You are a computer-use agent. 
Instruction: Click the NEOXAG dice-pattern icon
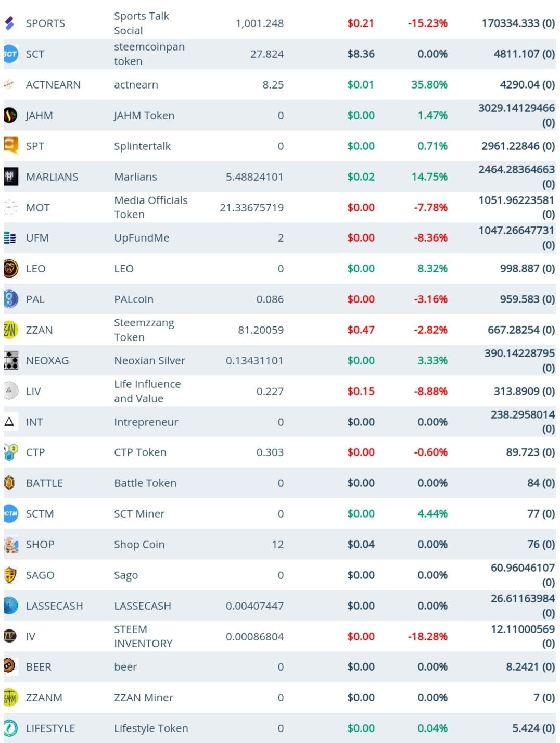tap(10, 360)
